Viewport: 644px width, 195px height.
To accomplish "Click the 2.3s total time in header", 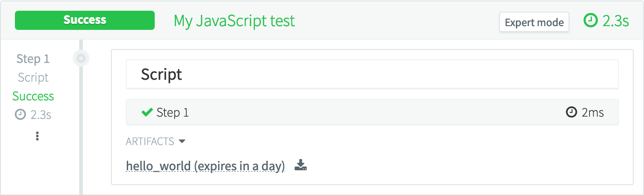I will coord(616,21).
